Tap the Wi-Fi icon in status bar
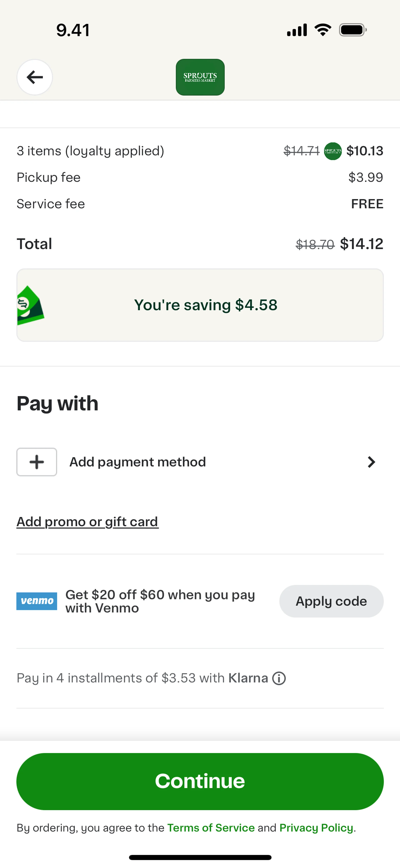The width and height of the screenshot is (400, 868). pos(322,30)
